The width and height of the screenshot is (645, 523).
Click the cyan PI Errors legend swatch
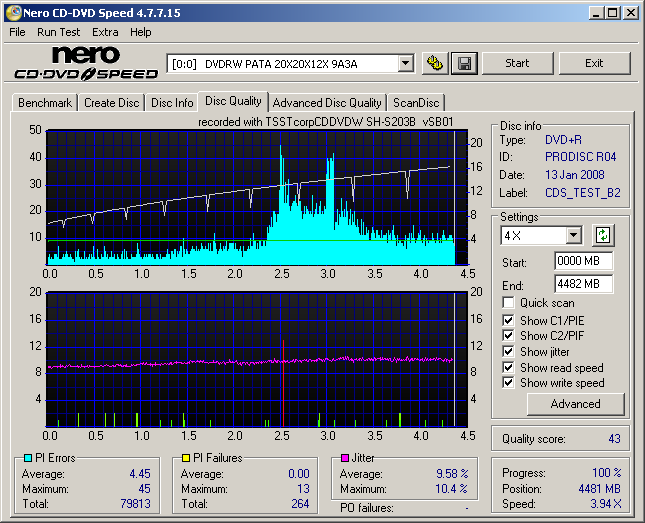pyautogui.click(x=28, y=458)
